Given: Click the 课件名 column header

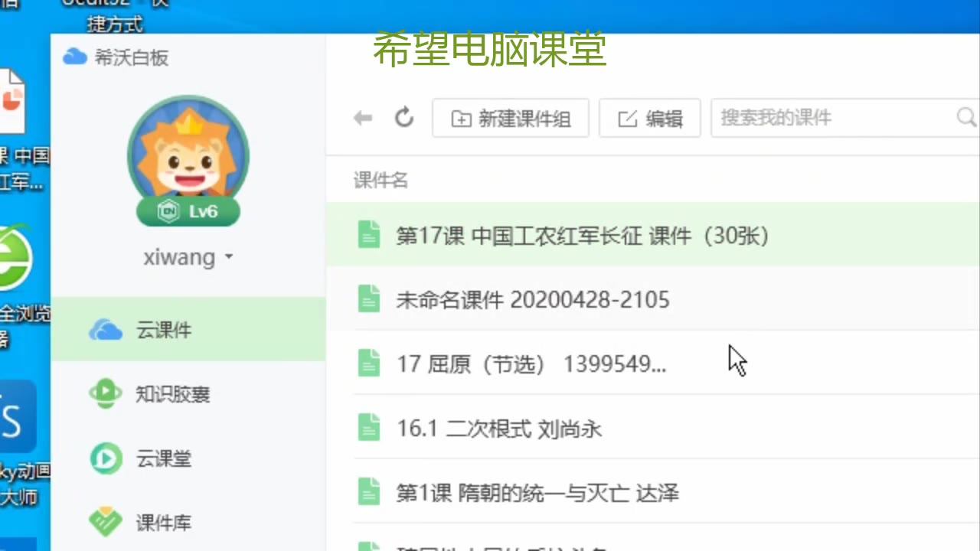Looking at the screenshot, I should click(381, 181).
